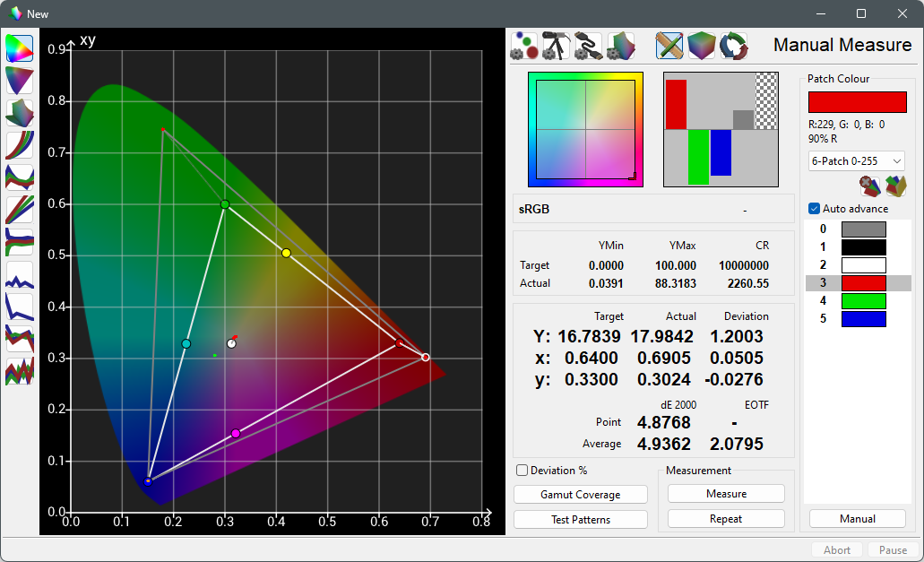This screenshot has width=924, height=562.
Task: Select patch 1 black in the patch list
Action: coord(863,246)
